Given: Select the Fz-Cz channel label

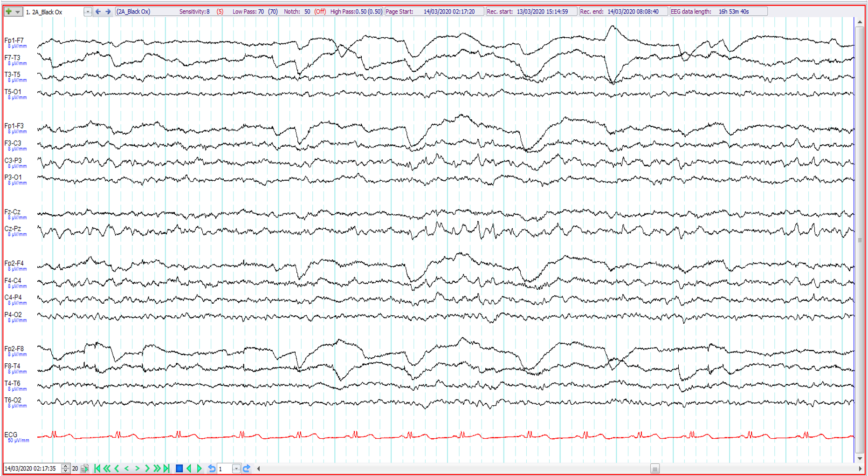Looking at the screenshot, I should click(x=13, y=212).
